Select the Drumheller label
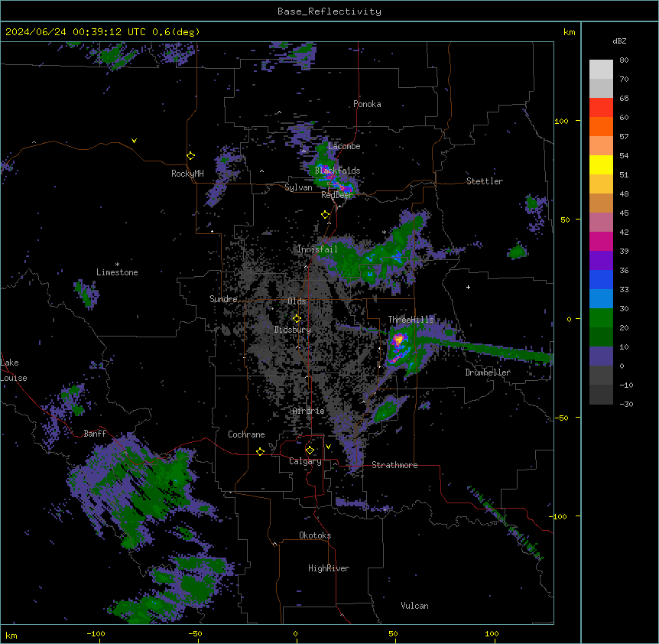 pos(488,372)
